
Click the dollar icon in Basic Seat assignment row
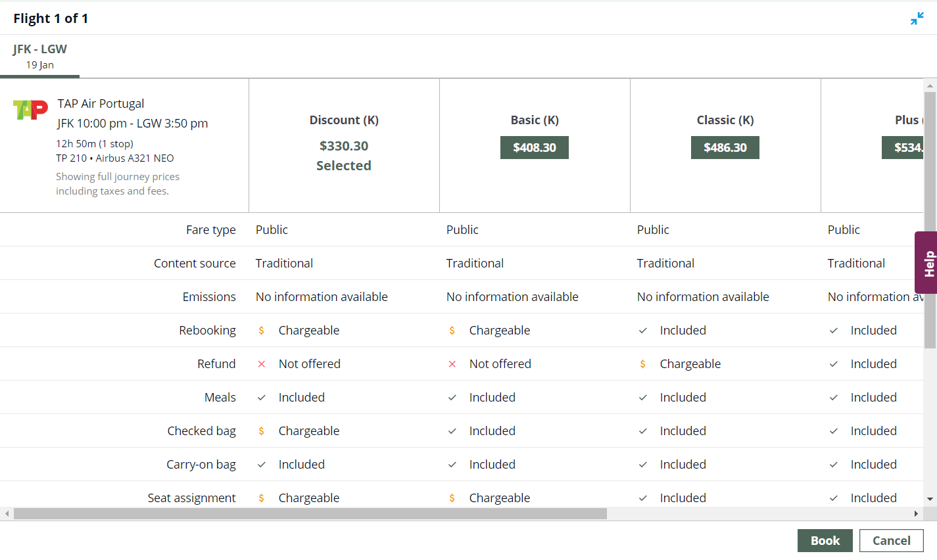pyautogui.click(x=452, y=498)
